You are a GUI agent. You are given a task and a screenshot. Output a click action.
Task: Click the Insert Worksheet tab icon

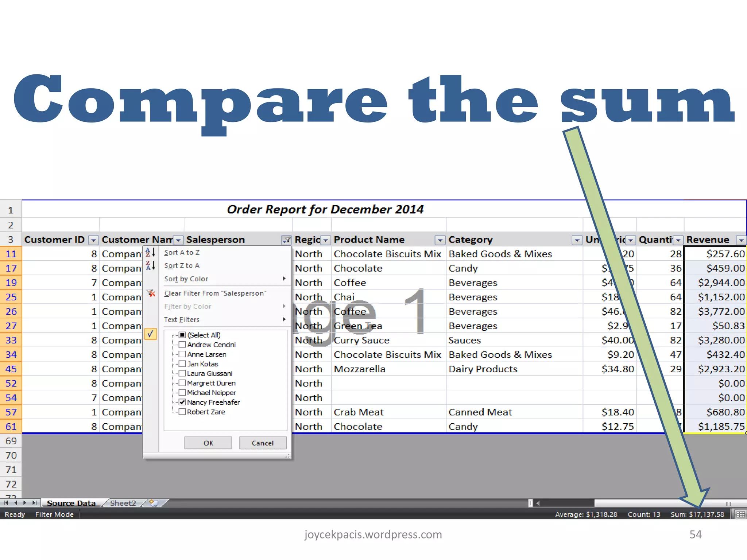tap(154, 503)
